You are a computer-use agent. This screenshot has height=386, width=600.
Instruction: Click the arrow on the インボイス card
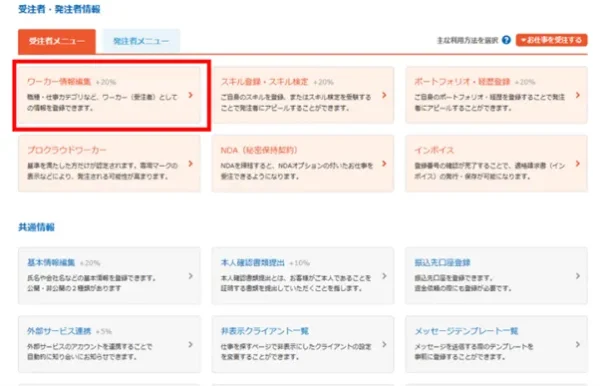tap(578, 163)
